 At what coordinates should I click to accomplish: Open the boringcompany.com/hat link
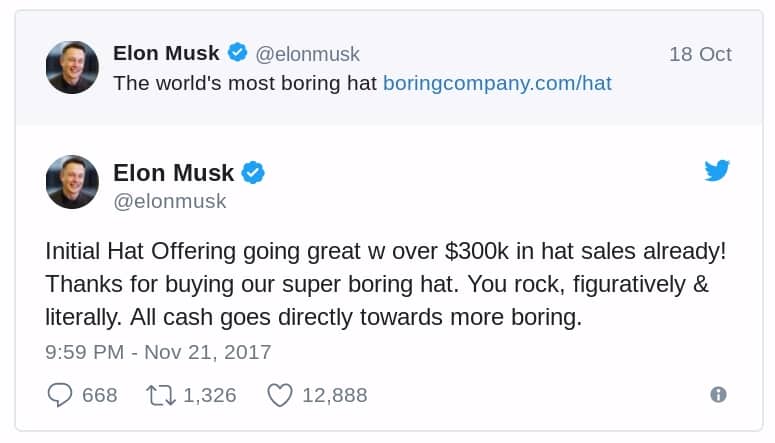click(497, 83)
